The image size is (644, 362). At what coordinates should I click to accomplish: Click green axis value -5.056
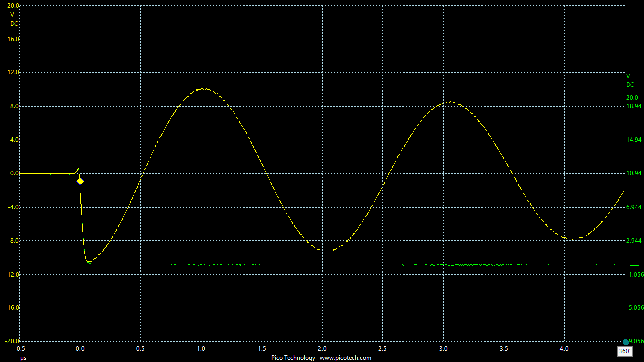(x=634, y=308)
